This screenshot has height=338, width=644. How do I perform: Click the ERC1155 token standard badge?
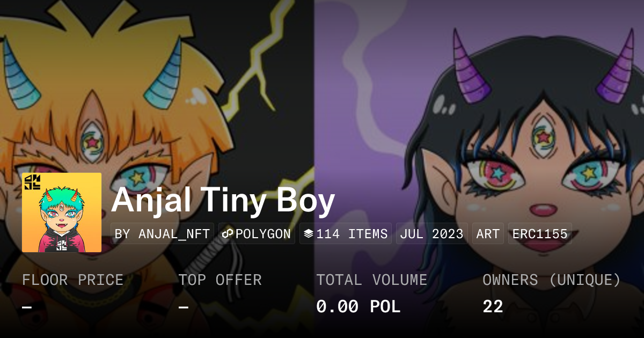point(540,234)
